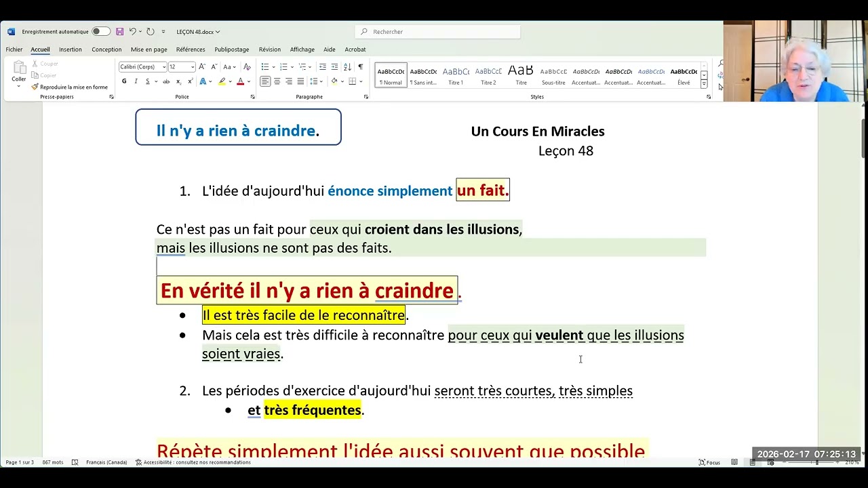Sort the selected paragraphs
This screenshot has width=868, height=488.
347,66
